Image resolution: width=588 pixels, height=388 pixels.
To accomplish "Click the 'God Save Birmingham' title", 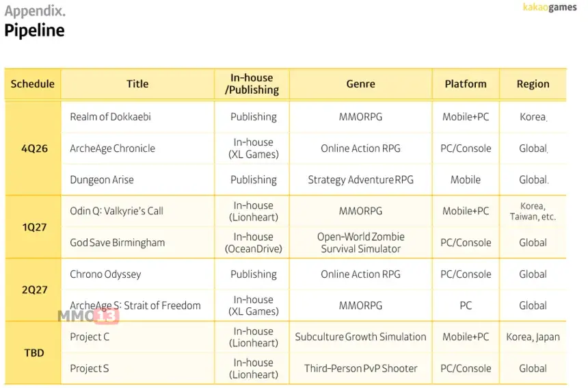I will point(118,242).
